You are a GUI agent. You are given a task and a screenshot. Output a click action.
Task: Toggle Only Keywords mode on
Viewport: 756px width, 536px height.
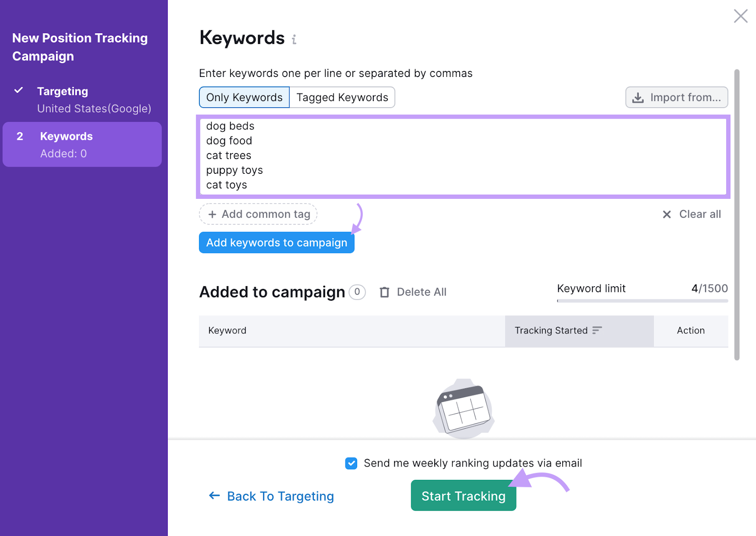(244, 97)
